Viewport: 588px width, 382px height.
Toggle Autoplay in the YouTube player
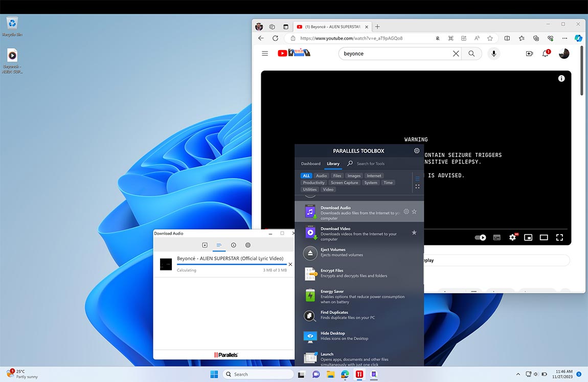tap(480, 237)
